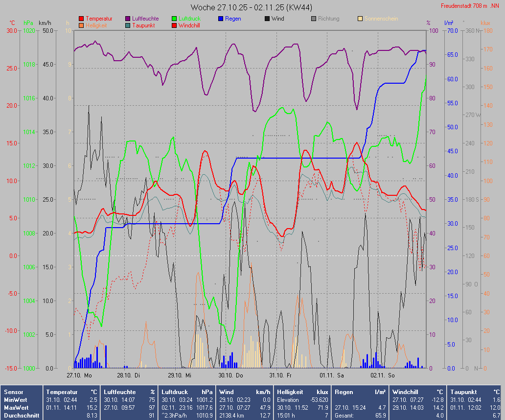This screenshot has width=505, height=420.
Task: Select the 31.10. Fr date marker
Action: pyautogui.click(x=280, y=375)
